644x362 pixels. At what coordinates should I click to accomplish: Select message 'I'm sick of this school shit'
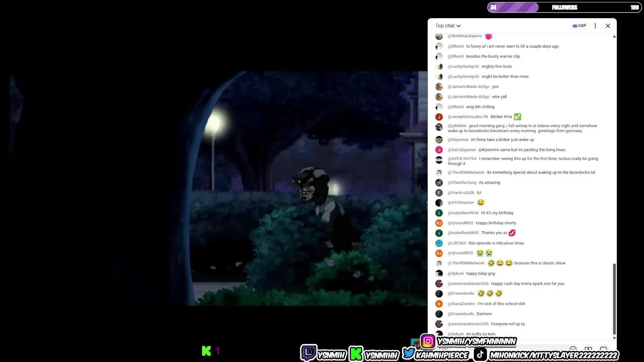click(501, 304)
